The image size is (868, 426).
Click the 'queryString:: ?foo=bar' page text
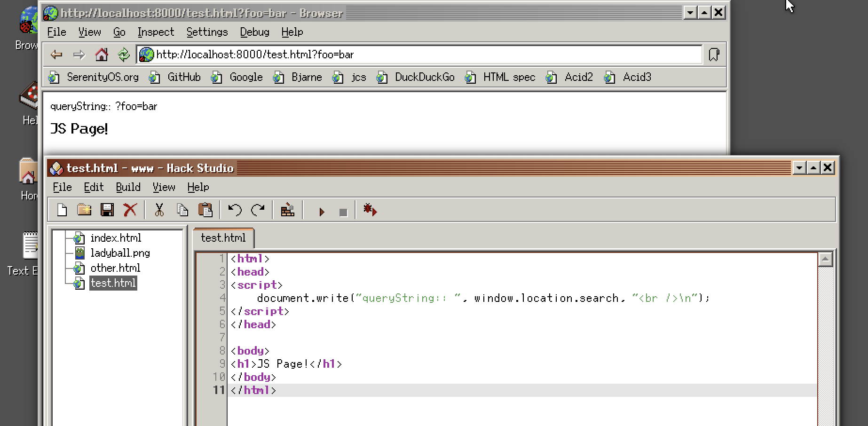coord(103,106)
